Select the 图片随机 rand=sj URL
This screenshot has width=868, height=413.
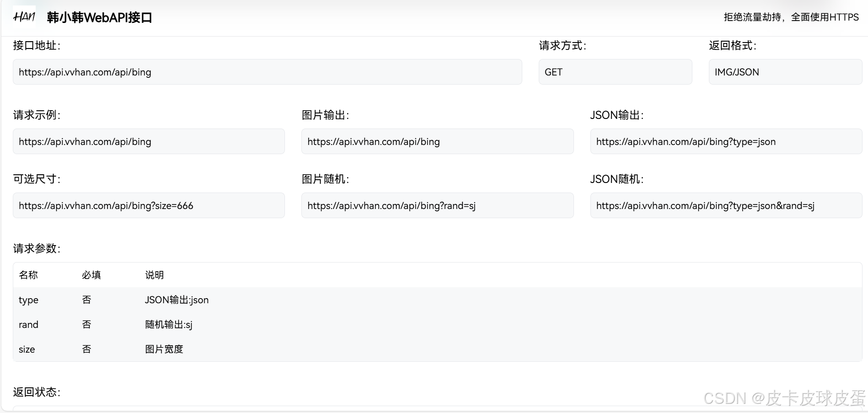pos(437,205)
